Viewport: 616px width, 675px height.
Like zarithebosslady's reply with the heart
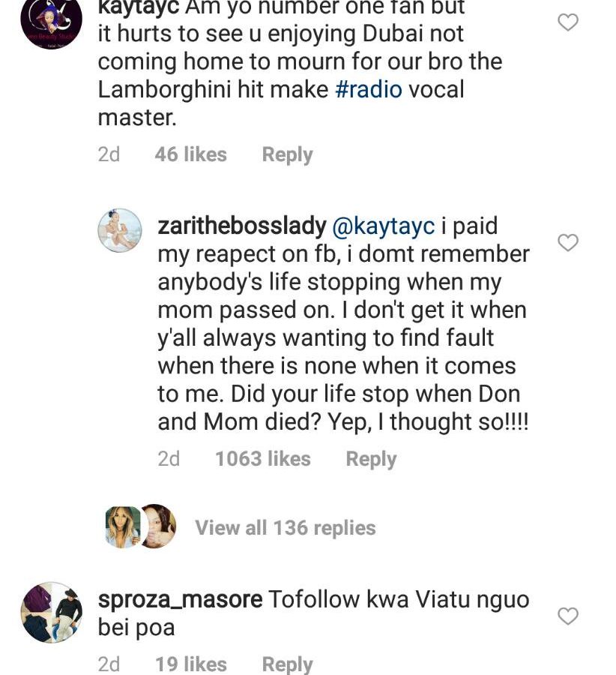568,243
